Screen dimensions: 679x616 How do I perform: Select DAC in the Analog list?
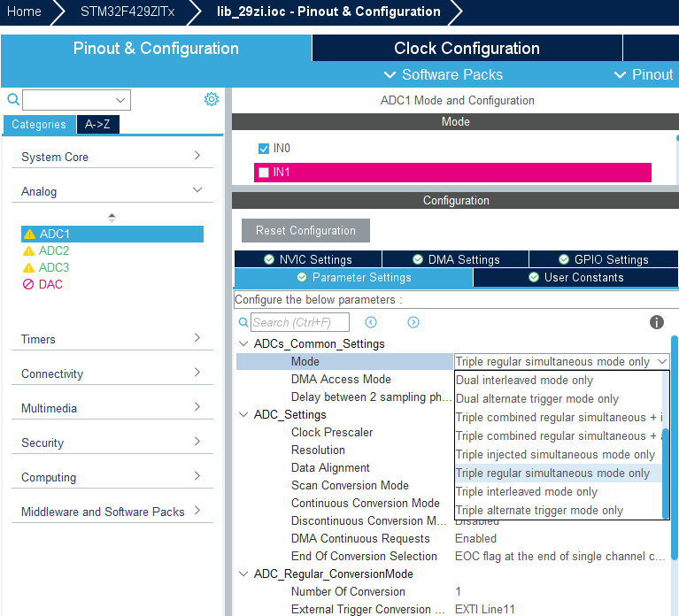pyautogui.click(x=50, y=284)
